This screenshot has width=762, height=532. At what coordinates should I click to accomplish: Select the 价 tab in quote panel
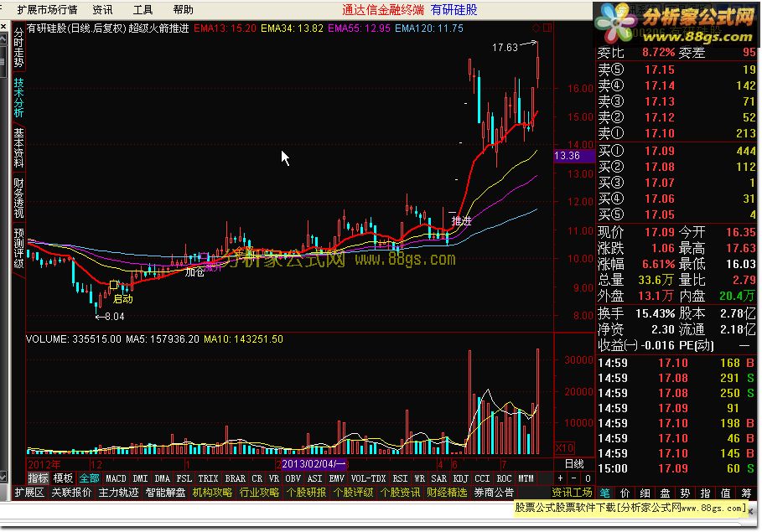[625, 493]
